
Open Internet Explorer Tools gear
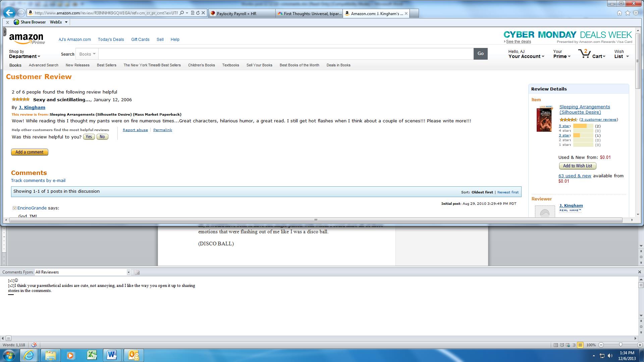point(636,13)
